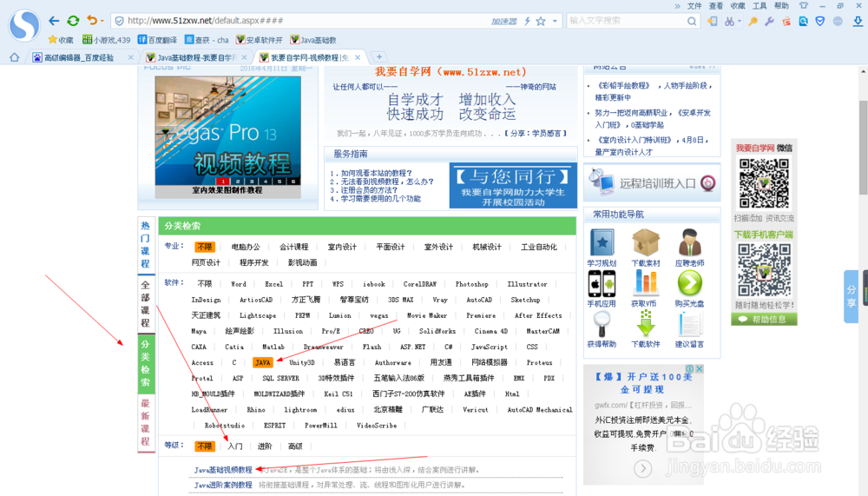Click the 应聘老师 person icon
Image resolution: width=868 pixels, height=496 pixels.
coord(689,242)
